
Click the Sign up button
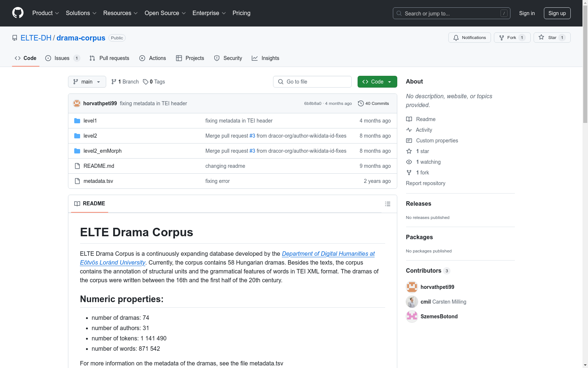[x=557, y=13]
